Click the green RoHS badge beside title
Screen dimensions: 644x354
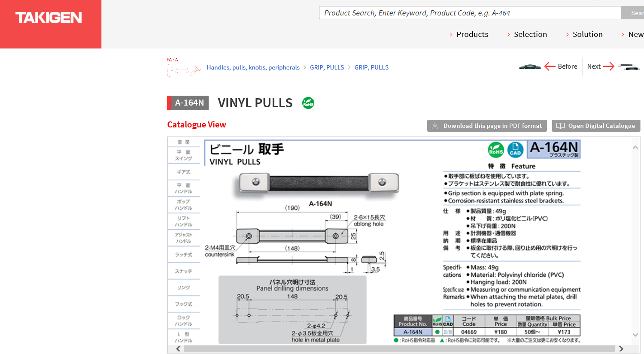[x=308, y=103]
